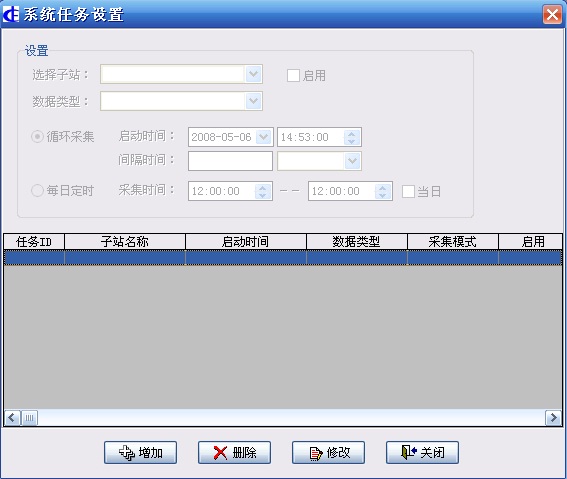Click the 关闭 exit door icon

click(409, 452)
